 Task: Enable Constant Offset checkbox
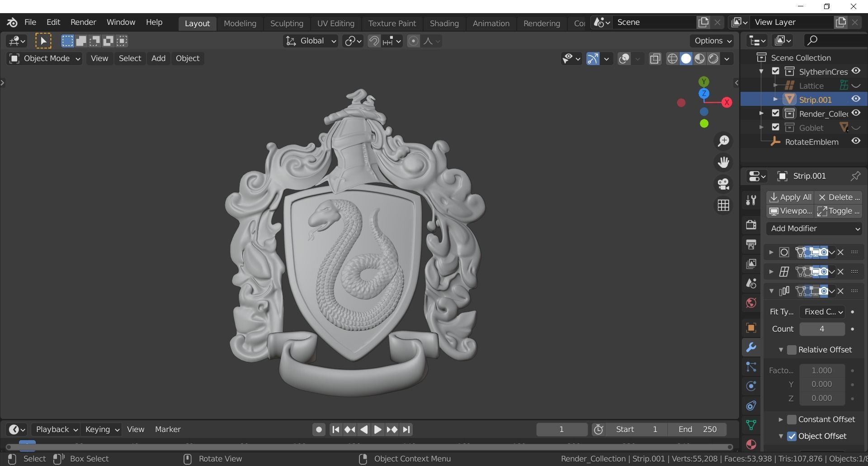[x=792, y=419]
